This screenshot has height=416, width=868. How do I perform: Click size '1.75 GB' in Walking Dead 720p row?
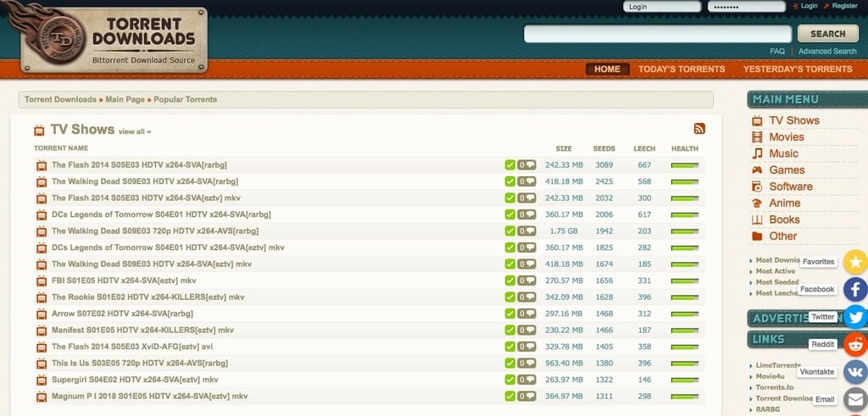point(564,231)
